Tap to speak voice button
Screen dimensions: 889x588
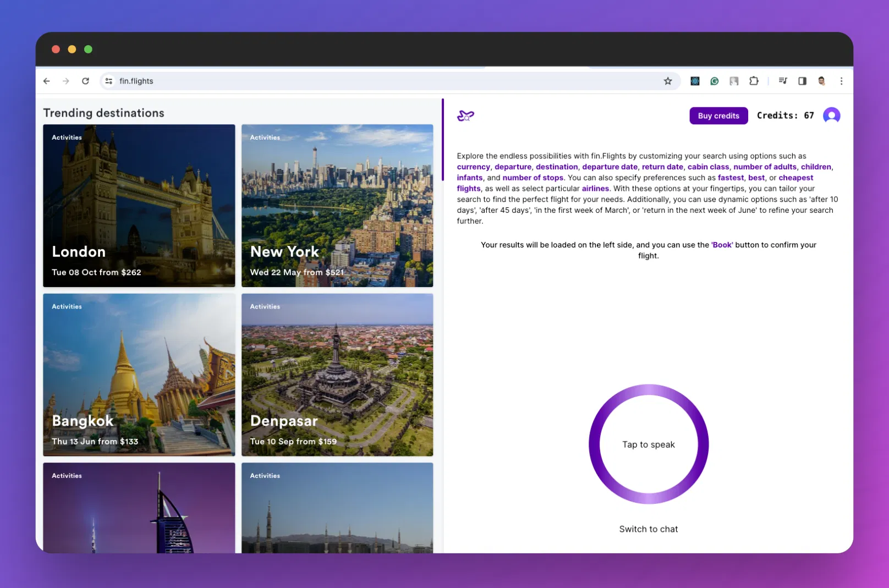(x=648, y=444)
